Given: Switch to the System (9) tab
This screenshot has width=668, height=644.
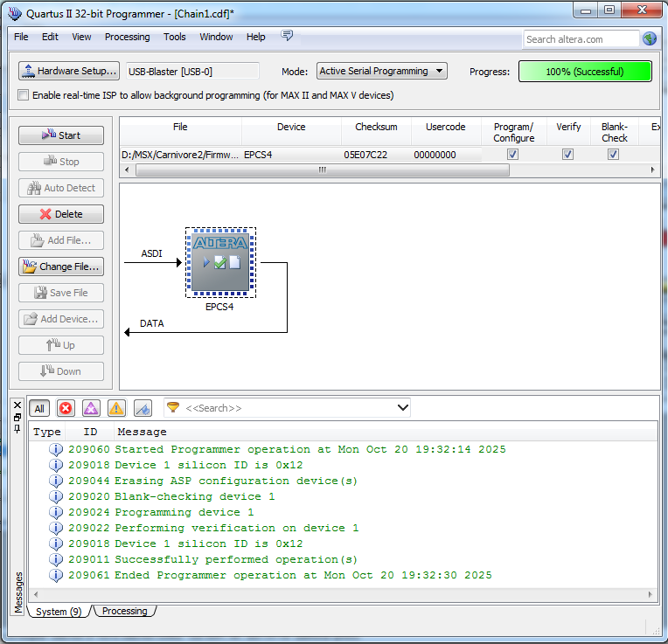Looking at the screenshot, I should [59, 612].
